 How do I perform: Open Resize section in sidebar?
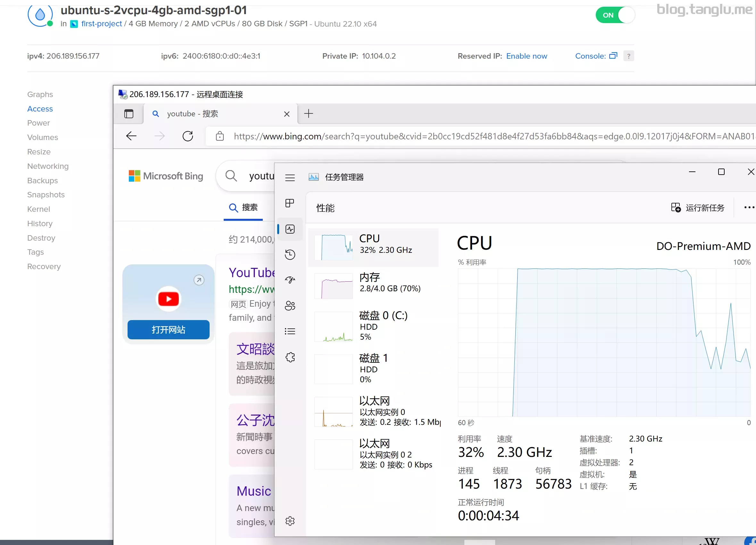(39, 152)
